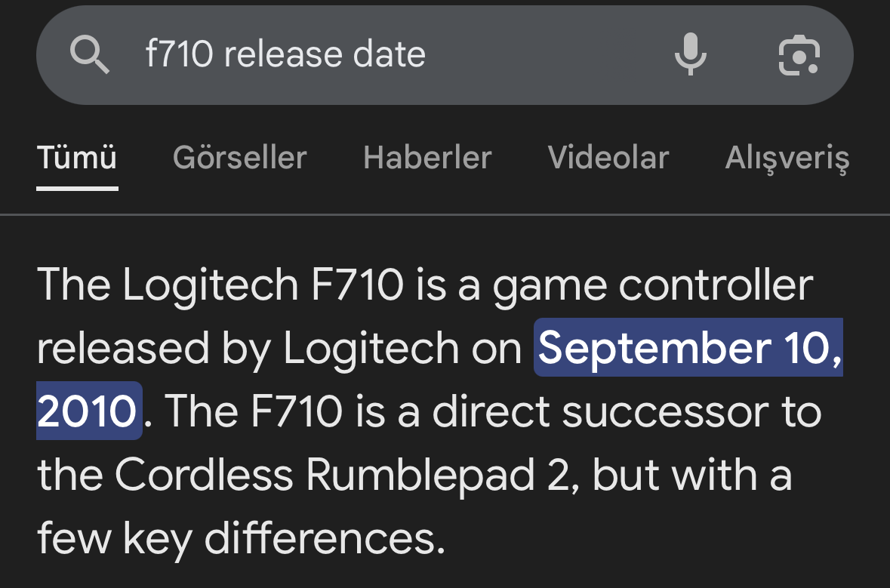
Task: Select the Tümü results tab
Action: click(77, 158)
